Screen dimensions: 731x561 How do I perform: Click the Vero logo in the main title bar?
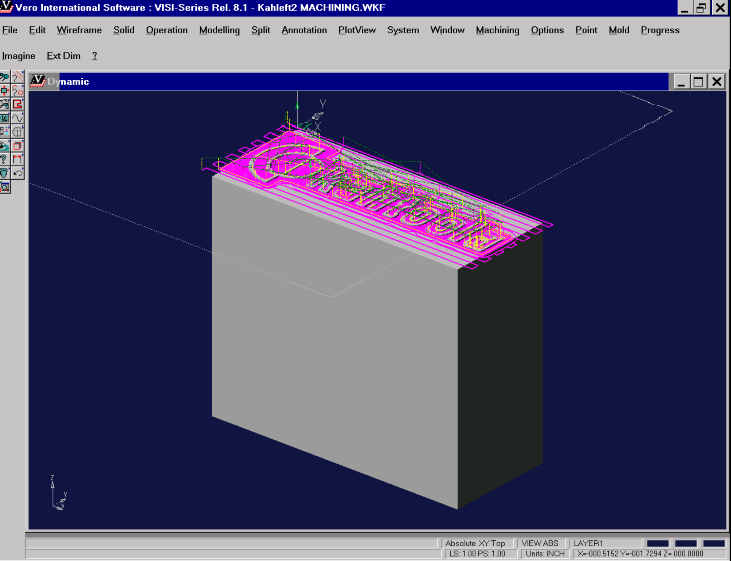[7, 7]
